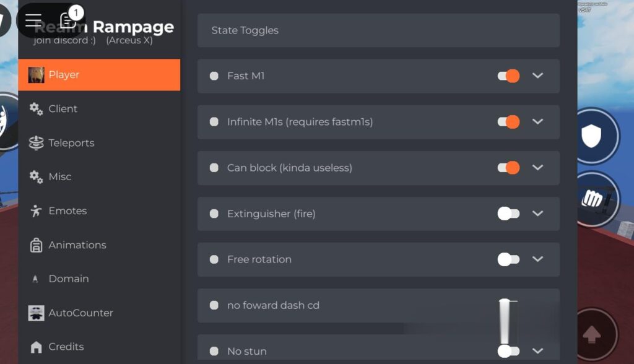Select the Domain rocket icon

(35, 279)
